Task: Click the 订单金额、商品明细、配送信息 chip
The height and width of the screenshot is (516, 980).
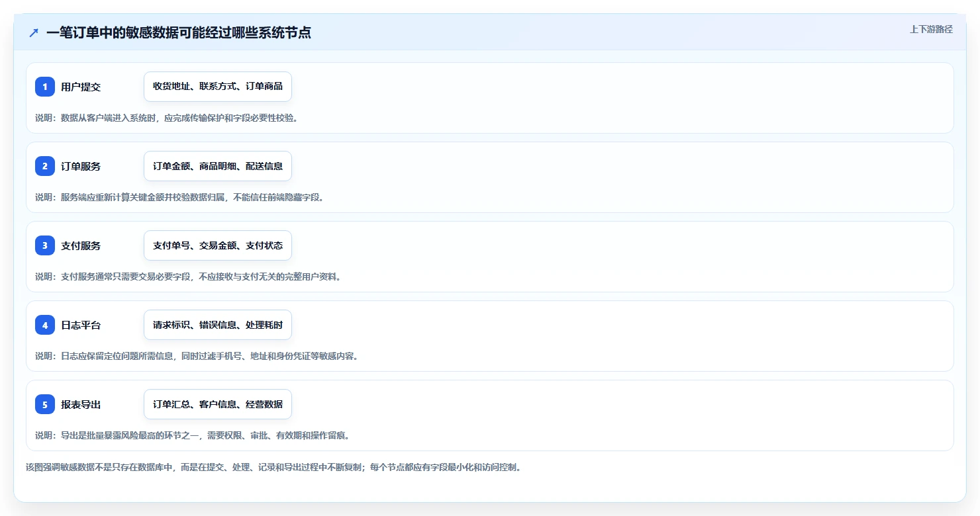Action: (218, 166)
